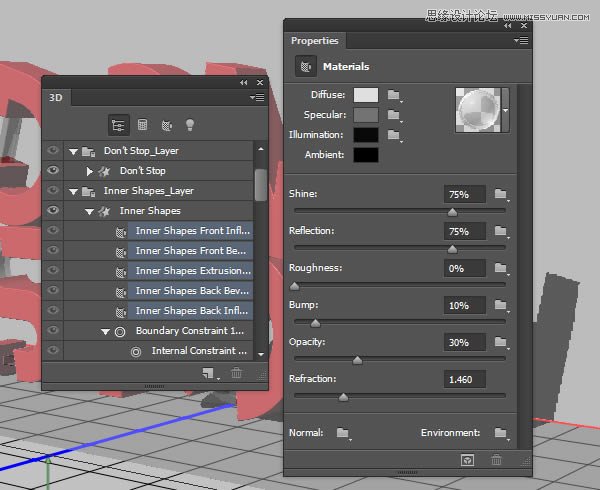Toggle visibility of Boundary Constraint 1
The width and height of the screenshot is (600, 490).
[x=52, y=330]
